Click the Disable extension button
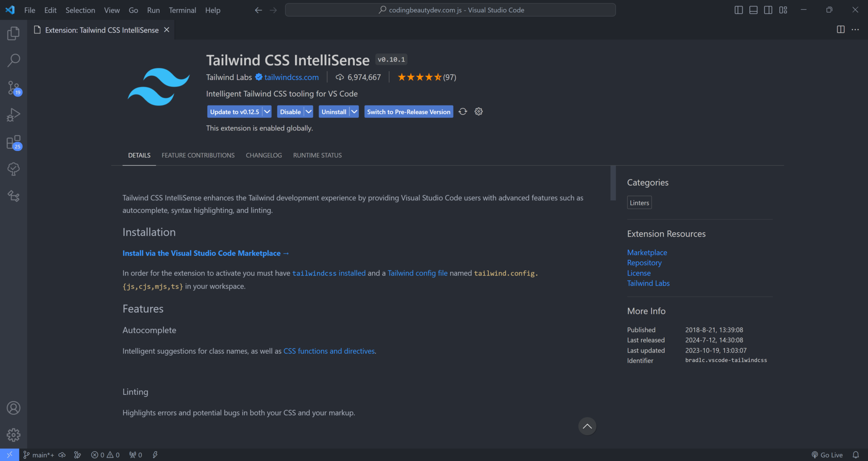868x461 pixels. pos(290,111)
